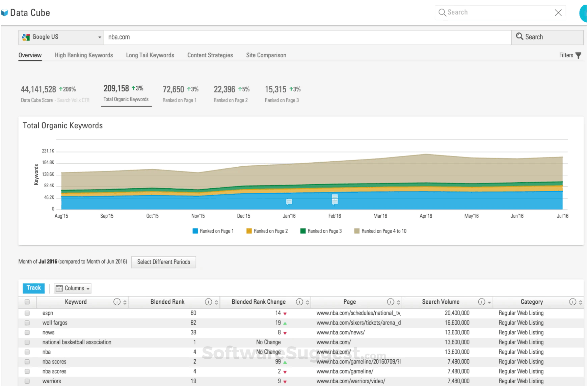The height and width of the screenshot is (386, 588).
Task: Switch to High Ranking Keywords tab
Action: 83,55
